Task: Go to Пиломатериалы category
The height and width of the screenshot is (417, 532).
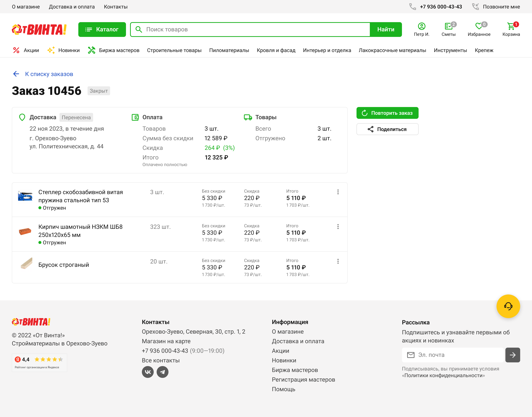Action: tap(229, 50)
